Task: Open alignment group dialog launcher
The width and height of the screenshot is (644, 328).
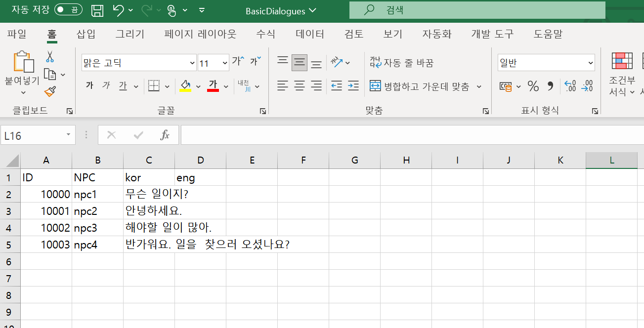Action: click(x=486, y=111)
